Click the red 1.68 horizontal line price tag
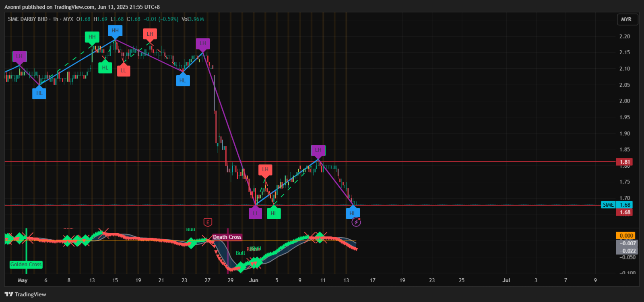 625,212
